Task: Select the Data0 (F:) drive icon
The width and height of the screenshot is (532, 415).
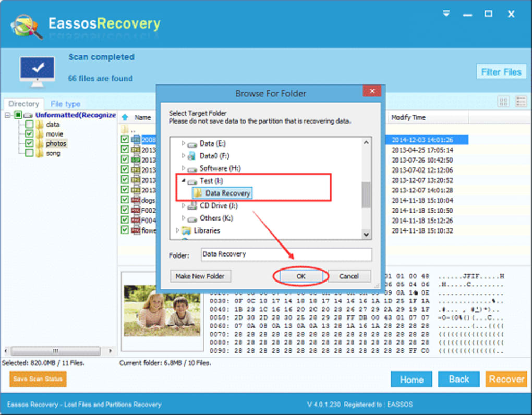Action: click(192, 156)
